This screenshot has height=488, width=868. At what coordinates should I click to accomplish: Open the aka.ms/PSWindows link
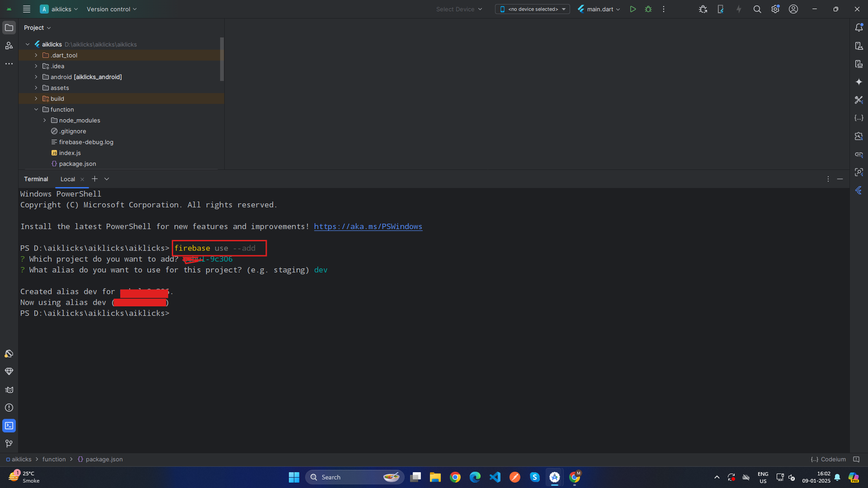coord(368,227)
